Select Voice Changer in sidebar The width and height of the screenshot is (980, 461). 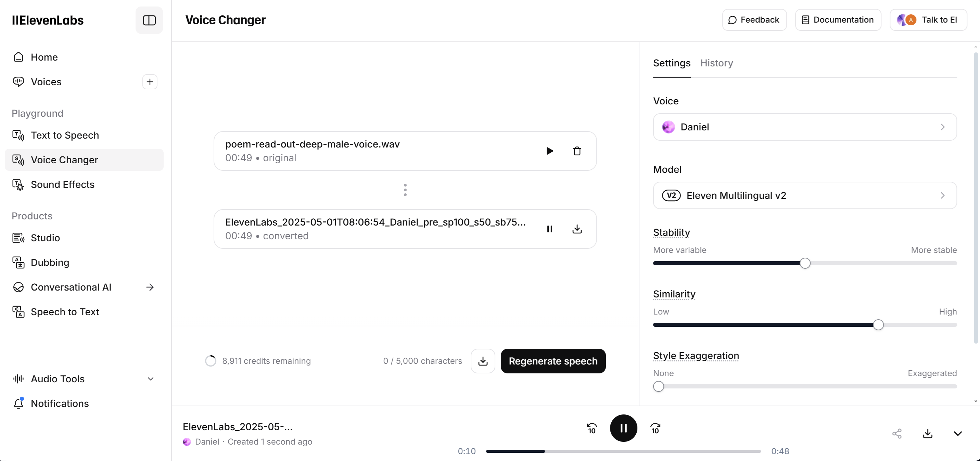84,160
